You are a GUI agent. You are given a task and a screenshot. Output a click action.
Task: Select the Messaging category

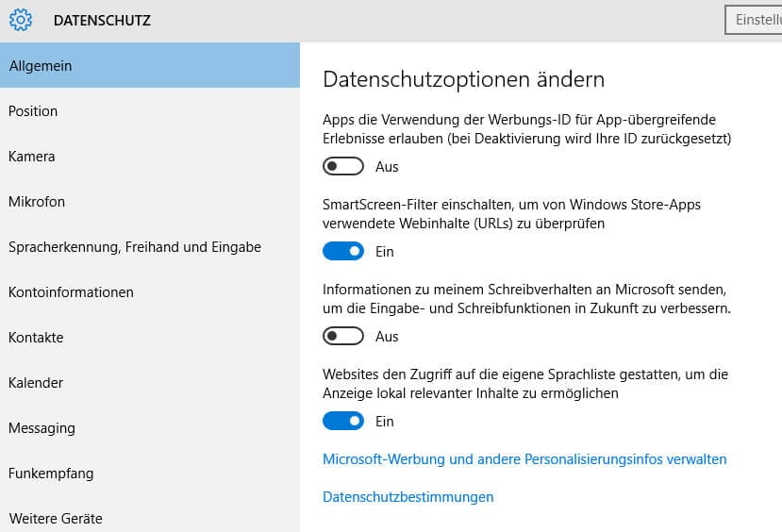tap(42, 428)
